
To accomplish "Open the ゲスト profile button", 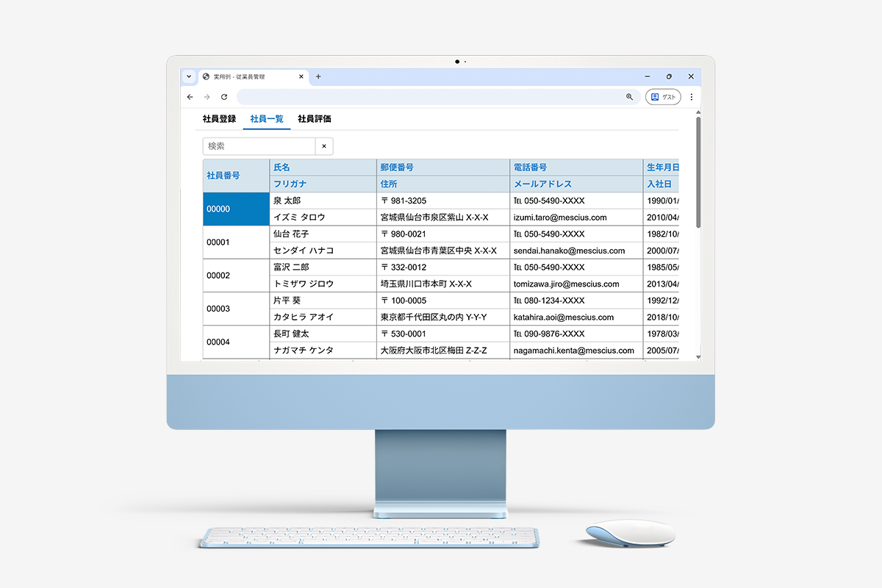I will [x=663, y=97].
